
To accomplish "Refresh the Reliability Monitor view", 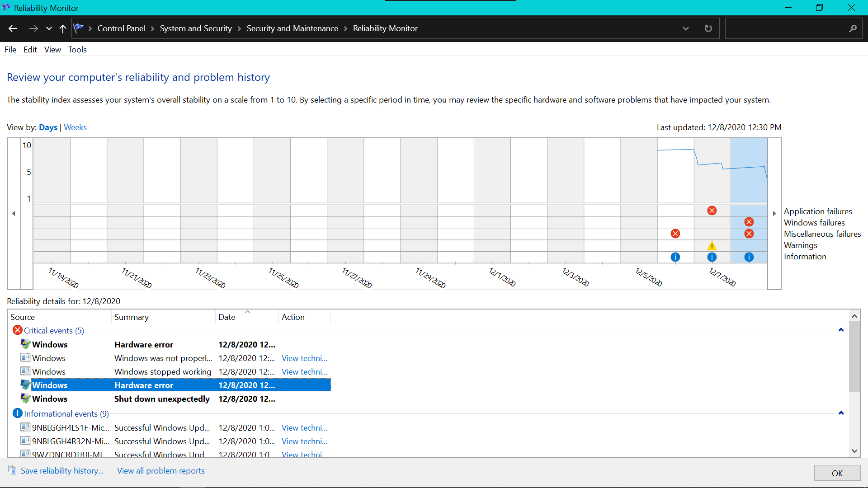I will [708, 28].
